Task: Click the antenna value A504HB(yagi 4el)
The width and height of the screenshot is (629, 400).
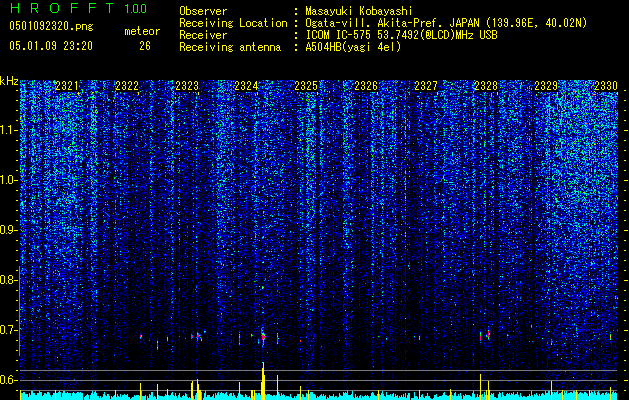Action: [x=353, y=47]
